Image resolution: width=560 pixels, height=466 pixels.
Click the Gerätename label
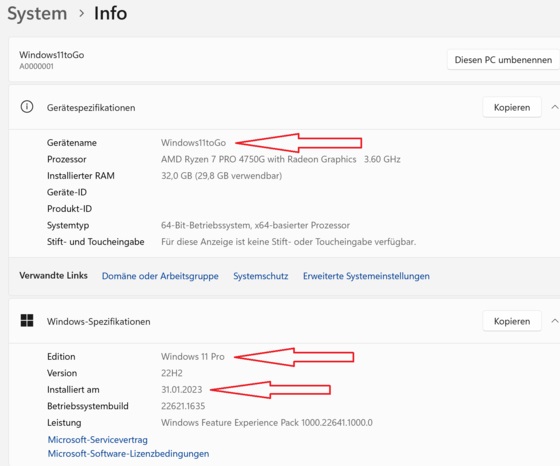(72, 143)
